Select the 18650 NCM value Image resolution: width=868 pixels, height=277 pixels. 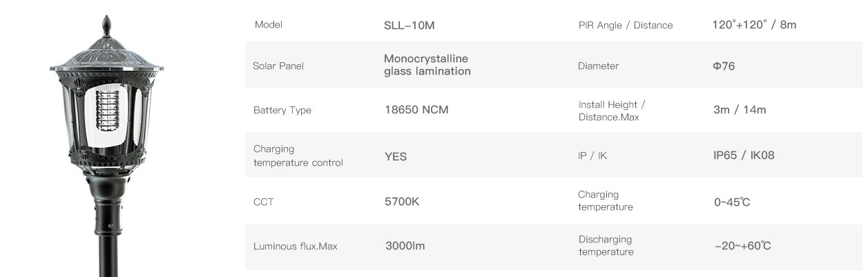tap(416, 110)
